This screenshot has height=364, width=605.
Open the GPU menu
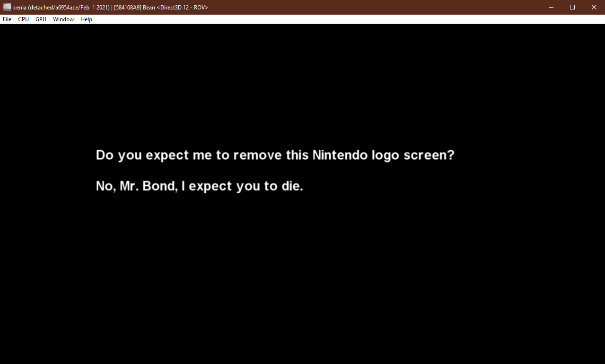pyautogui.click(x=41, y=19)
